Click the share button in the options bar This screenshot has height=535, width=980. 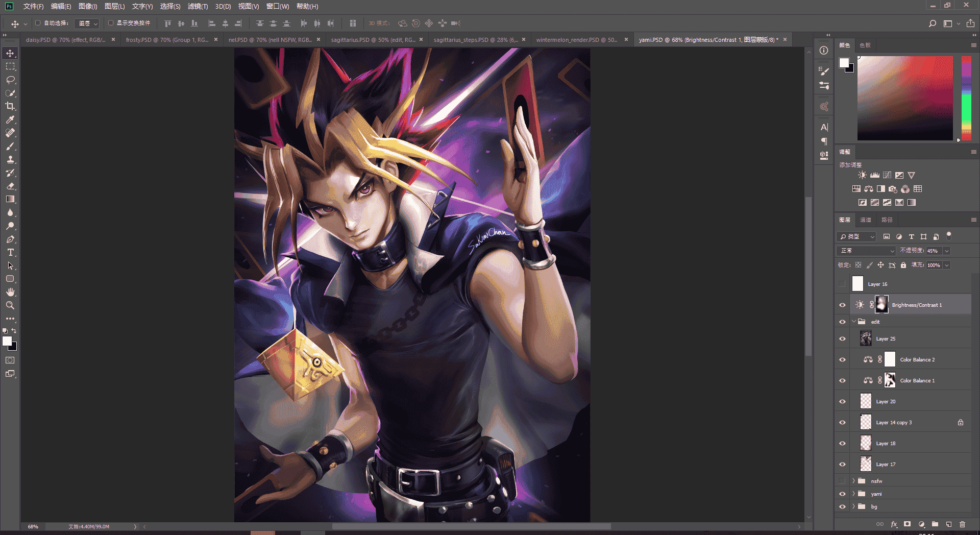click(970, 23)
